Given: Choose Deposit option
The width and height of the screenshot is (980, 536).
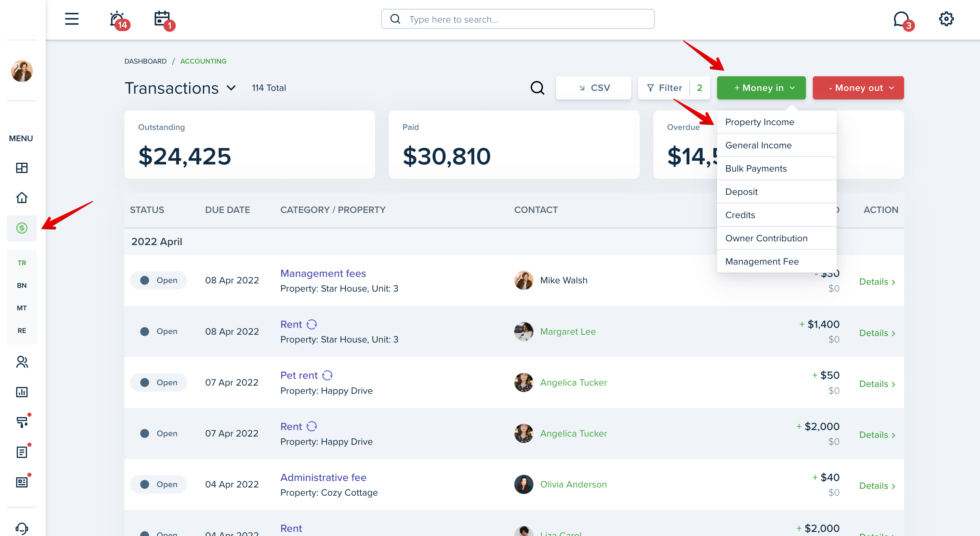Looking at the screenshot, I should click(776, 192).
